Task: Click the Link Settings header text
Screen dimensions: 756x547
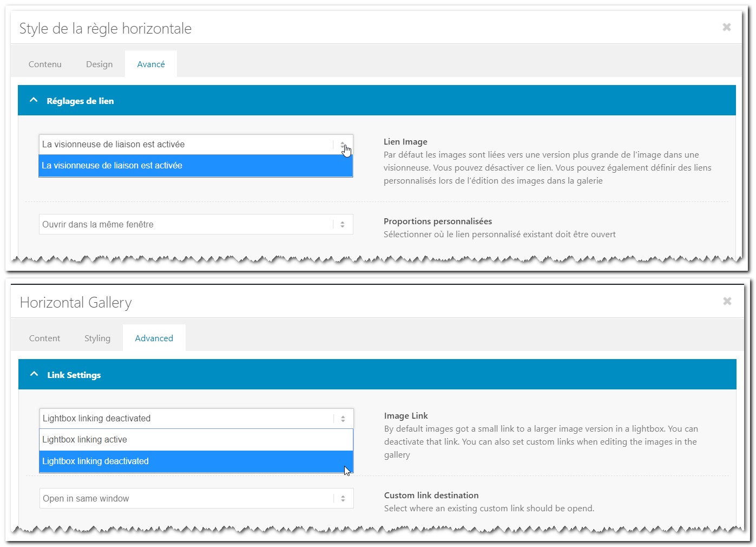Action: [74, 375]
